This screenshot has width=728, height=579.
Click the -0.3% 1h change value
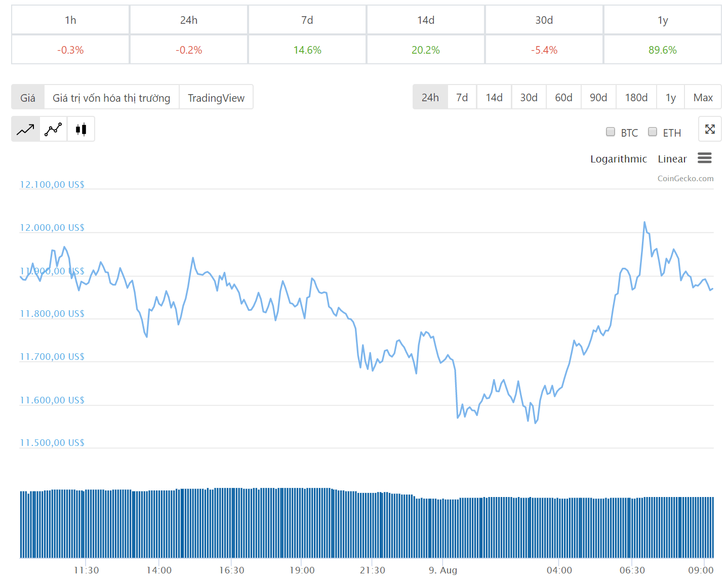(x=70, y=50)
